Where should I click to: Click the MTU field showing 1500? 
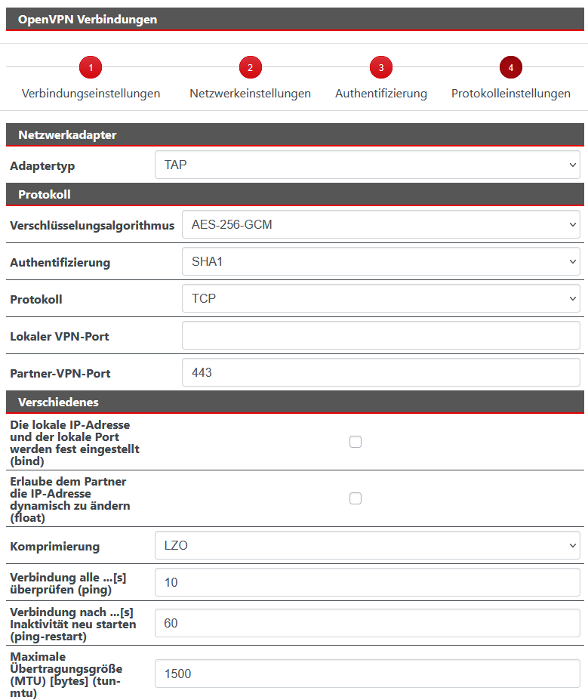coord(367,674)
